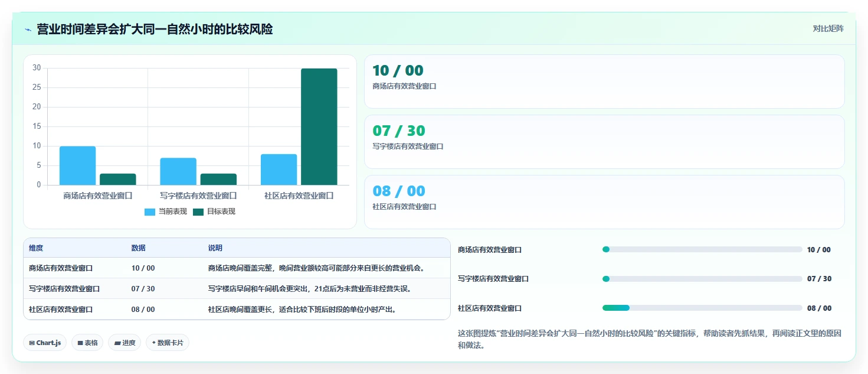The image size is (868, 374).
Task: Click the tall 目标表现 bar for 社区店
Action: 319,126
